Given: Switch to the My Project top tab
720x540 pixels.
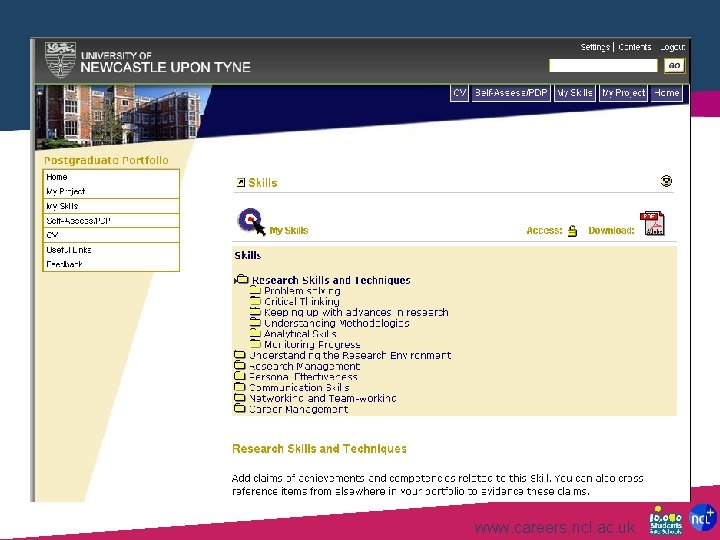Looking at the screenshot, I should (x=623, y=93).
